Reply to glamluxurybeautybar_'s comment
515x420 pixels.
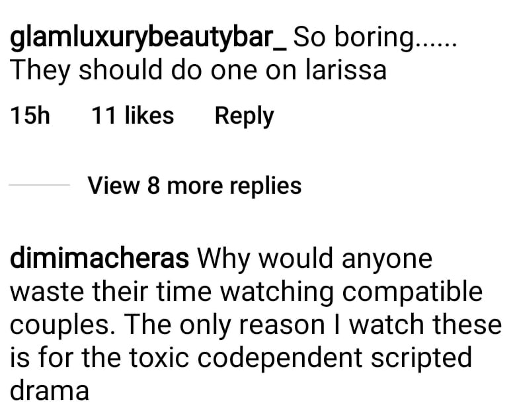pyautogui.click(x=244, y=116)
